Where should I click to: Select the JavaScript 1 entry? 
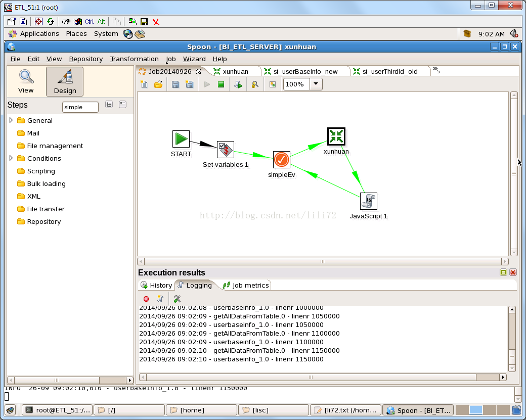pos(369,201)
